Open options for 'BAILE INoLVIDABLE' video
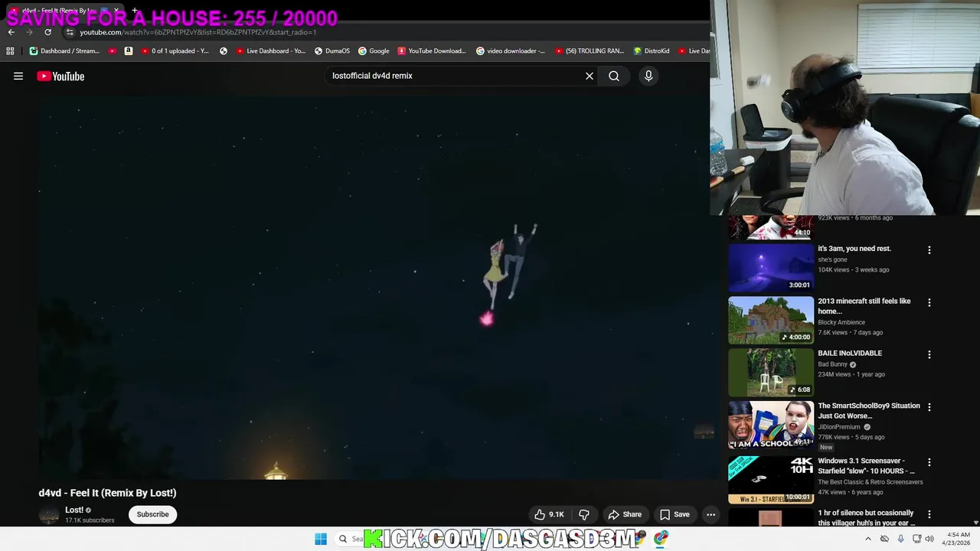This screenshot has height=551, width=980. (929, 354)
